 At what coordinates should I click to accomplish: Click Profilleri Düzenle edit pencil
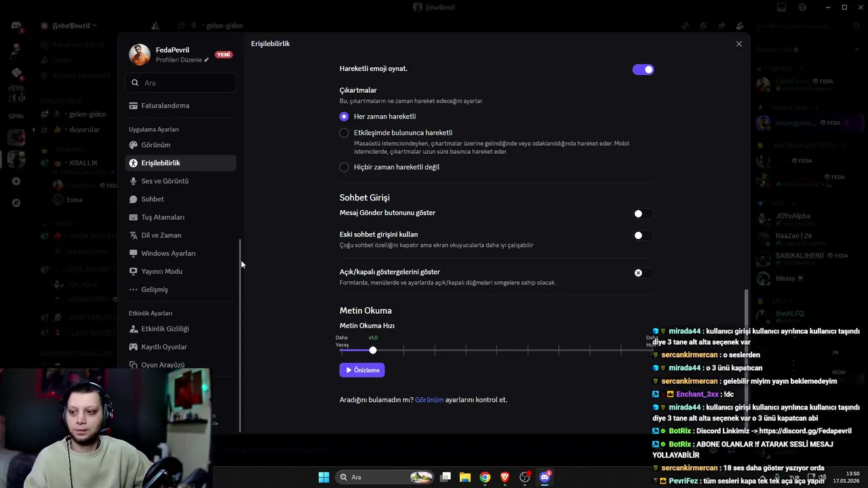(207, 60)
